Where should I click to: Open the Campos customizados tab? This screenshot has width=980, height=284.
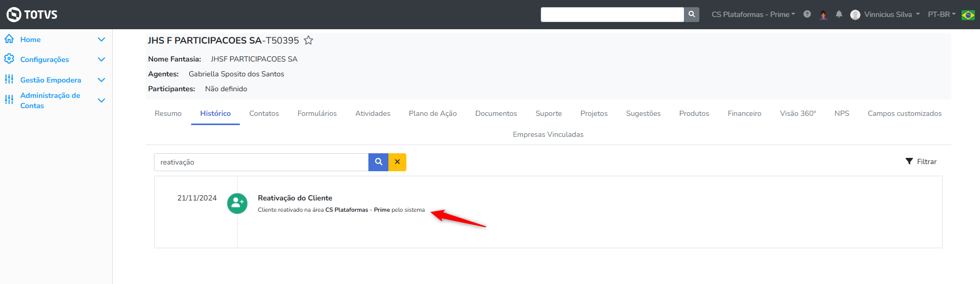[x=905, y=113]
